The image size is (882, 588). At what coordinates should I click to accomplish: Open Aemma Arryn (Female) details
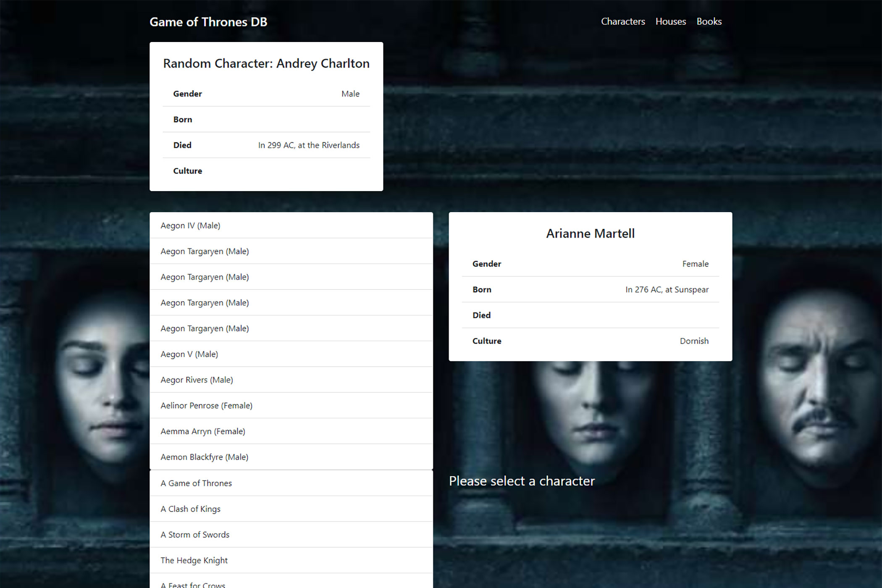tap(291, 431)
